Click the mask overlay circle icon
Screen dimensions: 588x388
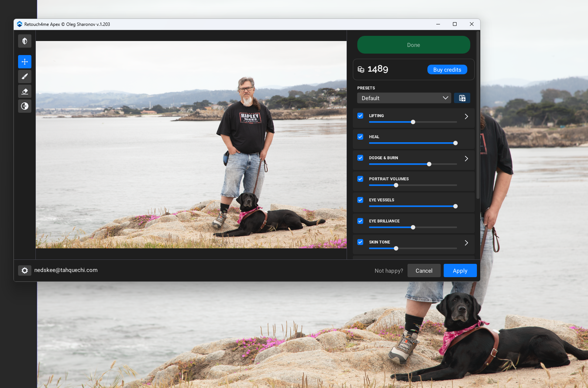(25, 106)
